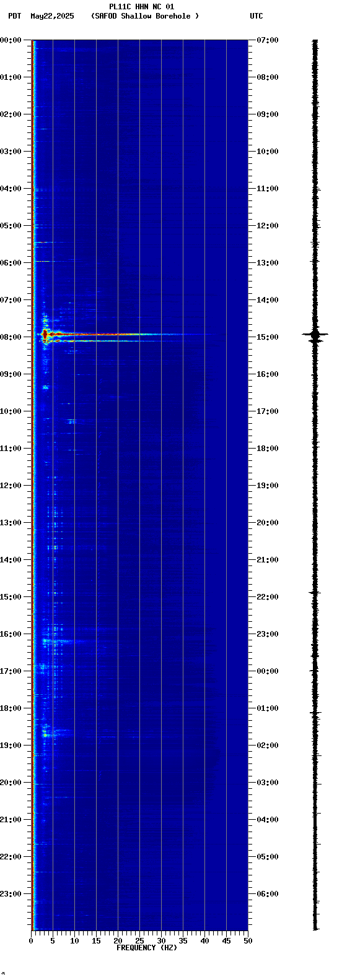Click the large seismogram spike at 15:00 UTC
The image size is (342, 980).
tap(315, 335)
